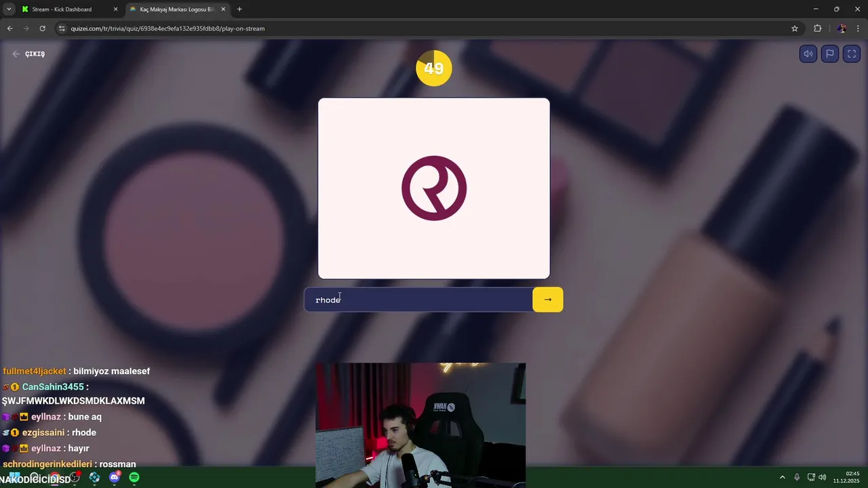Submit answer with yellow arrow button
868x488 pixels.
click(x=548, y=300)
